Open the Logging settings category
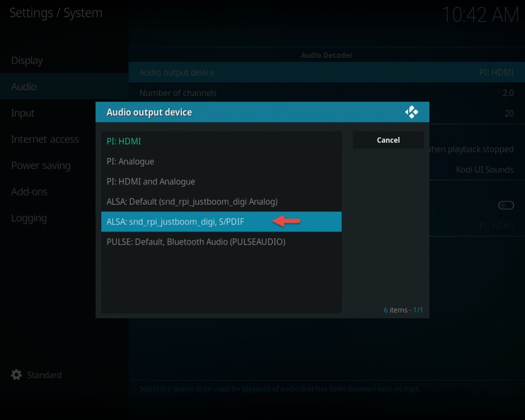The image size is (525, 420). tap(29, 218)
